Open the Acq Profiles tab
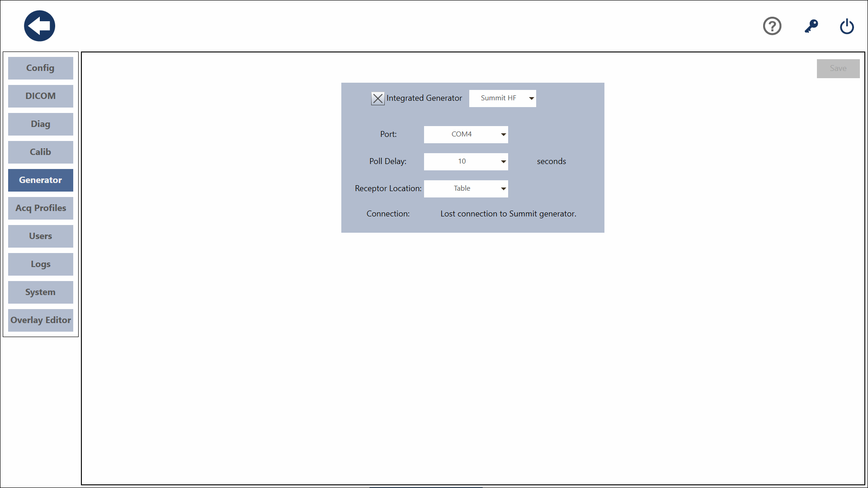868x488 pixels. pos(41,208)
